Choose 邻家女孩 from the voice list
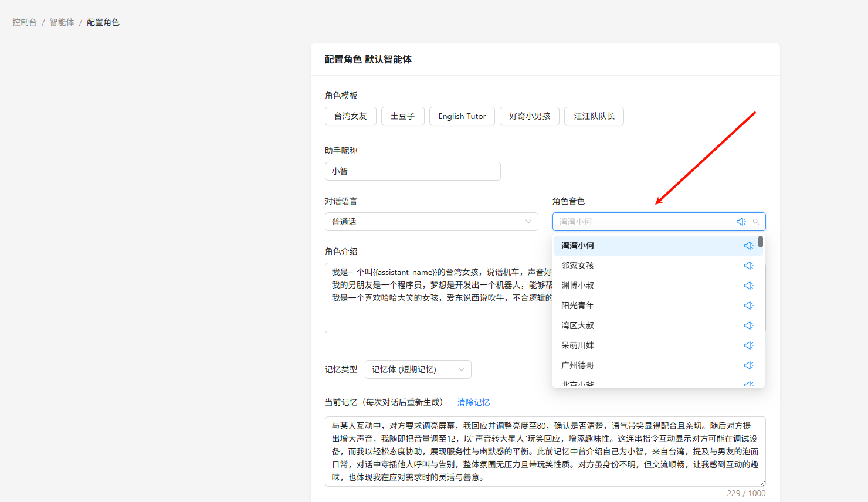868x502 pixels. point(578,266)
